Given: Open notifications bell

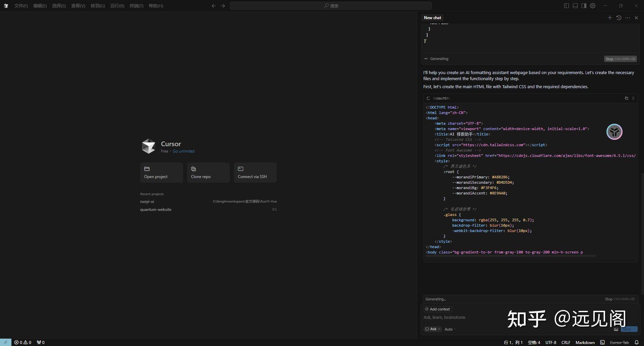Looking at the screenshot, I should tap(637, 342).
